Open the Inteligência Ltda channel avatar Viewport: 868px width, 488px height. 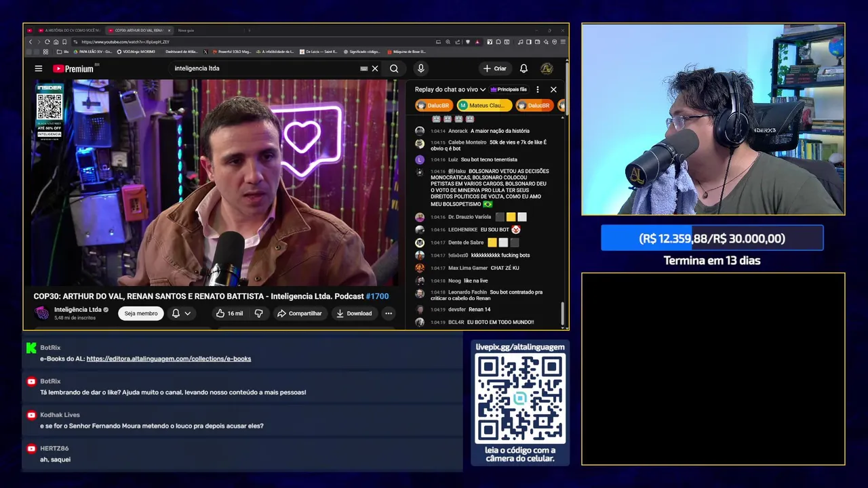tap(42, 313)
